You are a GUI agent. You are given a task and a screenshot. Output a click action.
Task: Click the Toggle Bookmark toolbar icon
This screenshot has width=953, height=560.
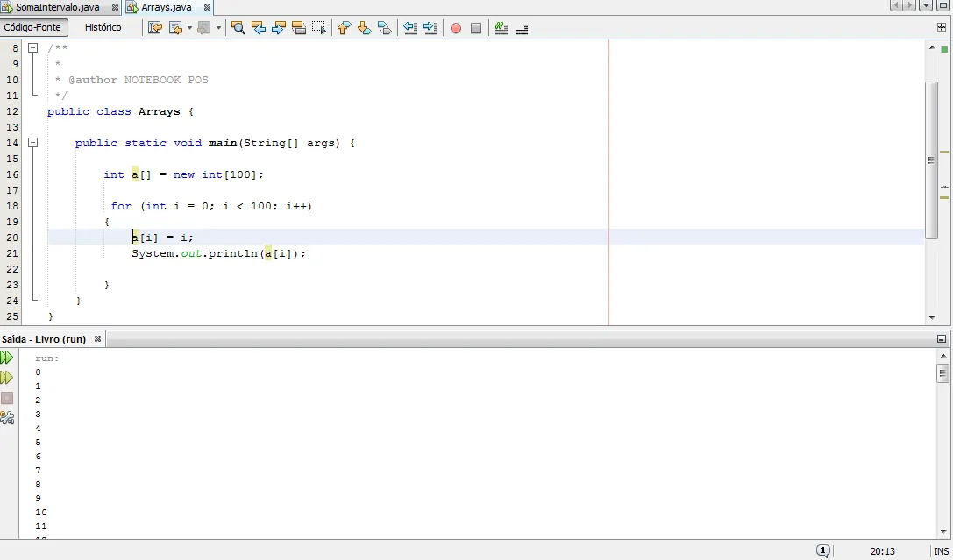pyautogui.click(x=385, y=28)
